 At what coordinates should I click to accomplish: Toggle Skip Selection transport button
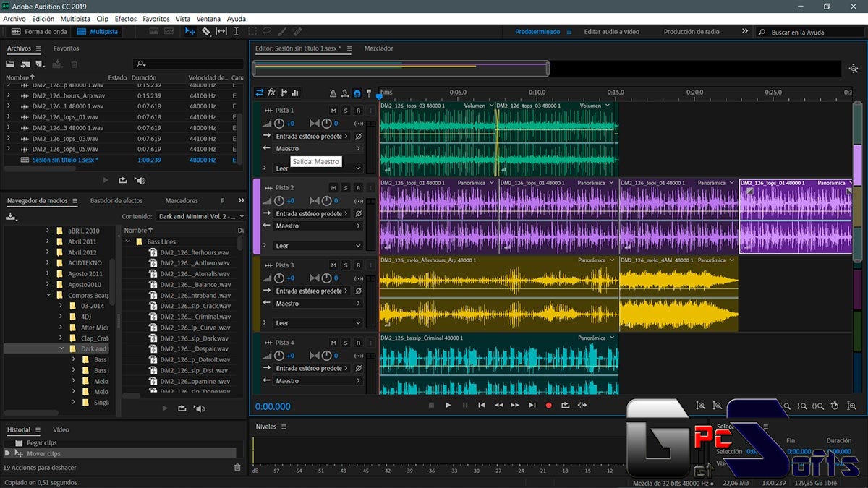click(583, 406)
